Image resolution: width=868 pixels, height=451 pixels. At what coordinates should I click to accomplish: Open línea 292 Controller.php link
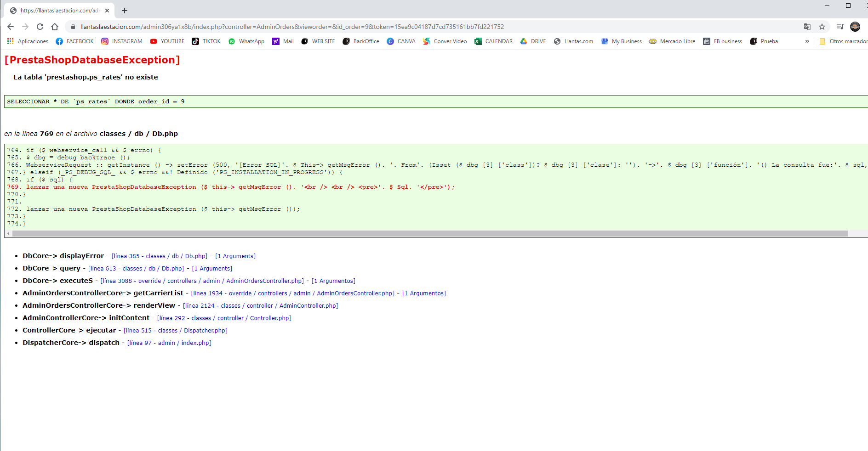[x=224, y=318]
